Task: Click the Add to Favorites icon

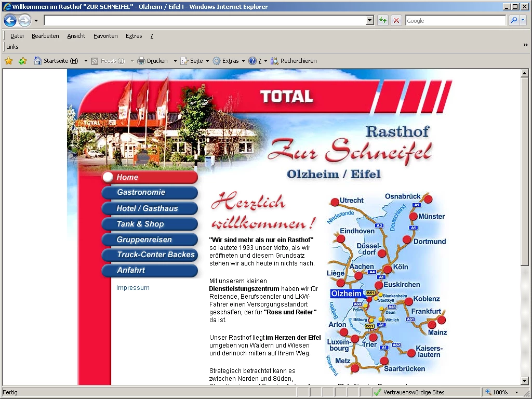Action: [22, 61]
